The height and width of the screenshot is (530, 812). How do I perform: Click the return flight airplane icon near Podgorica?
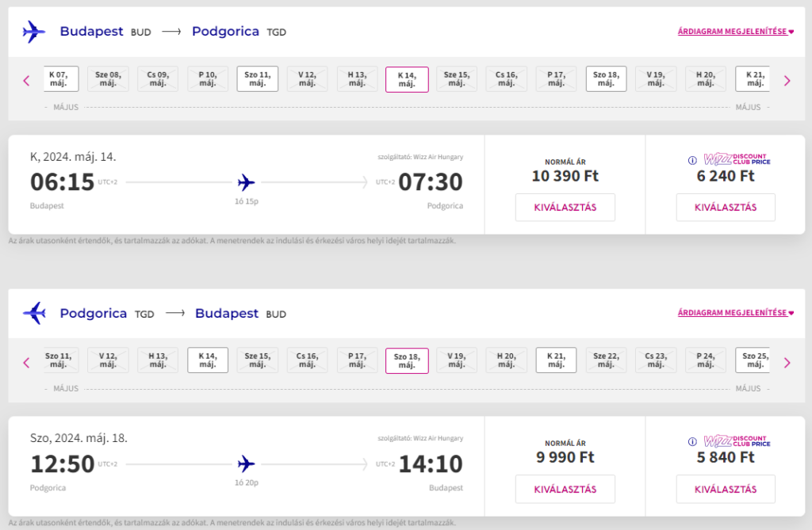tap(34, 313)
